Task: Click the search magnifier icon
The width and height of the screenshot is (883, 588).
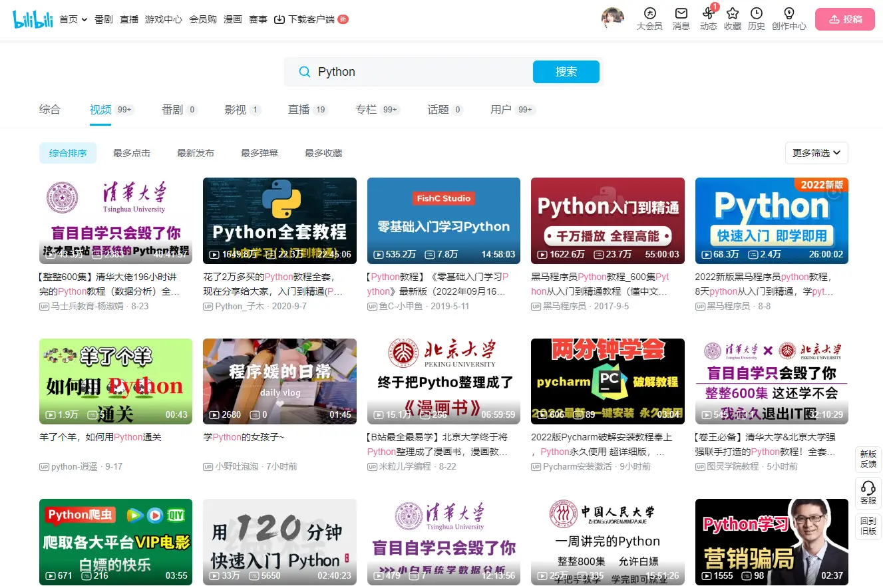Action: click(304, 72)
